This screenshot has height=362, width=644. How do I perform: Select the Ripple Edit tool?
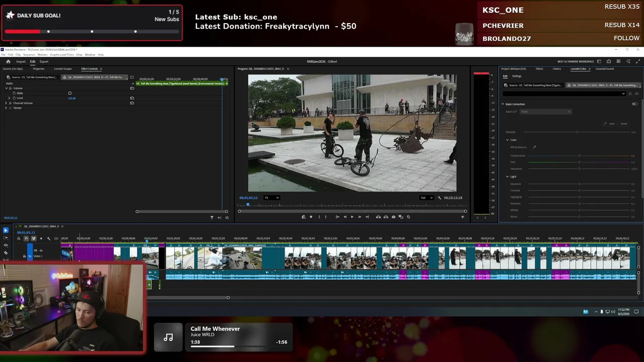click(6, 245)
